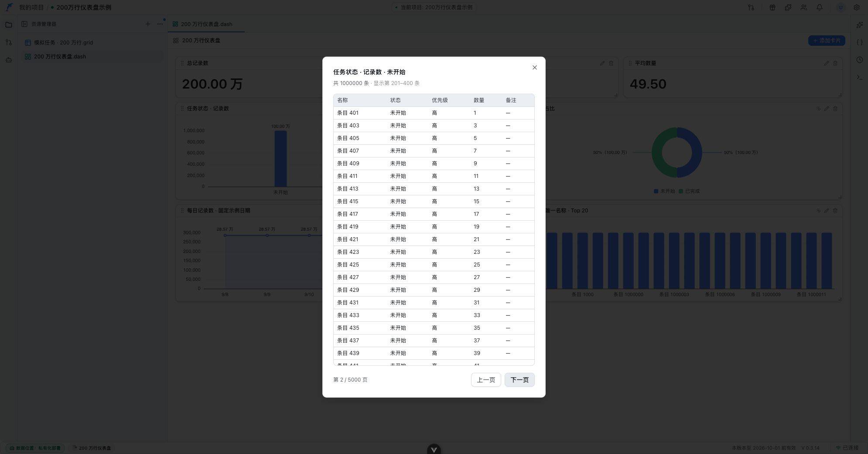Open the curly braces code panel

pyautogui.click(x=859, y=42)
